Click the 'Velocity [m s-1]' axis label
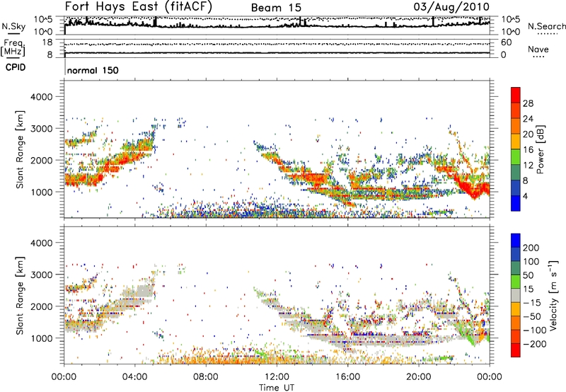The image size is (566, 392). (553, 295)
